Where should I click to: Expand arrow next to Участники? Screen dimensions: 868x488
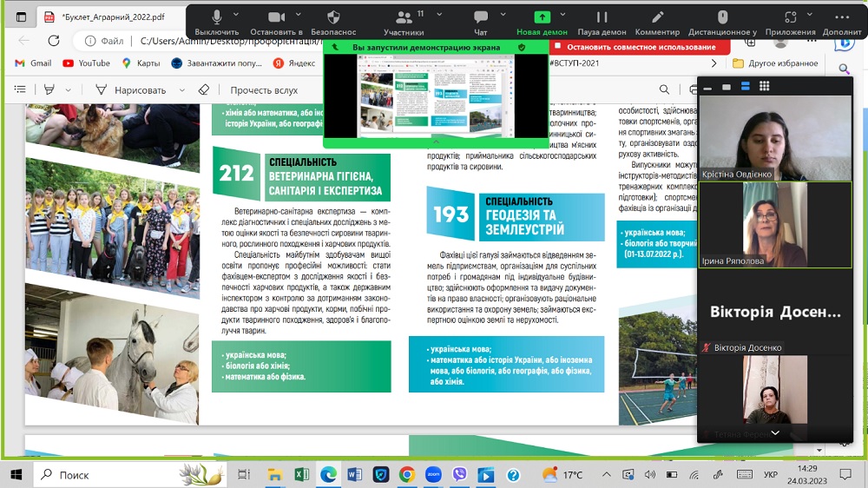point(439,15)
